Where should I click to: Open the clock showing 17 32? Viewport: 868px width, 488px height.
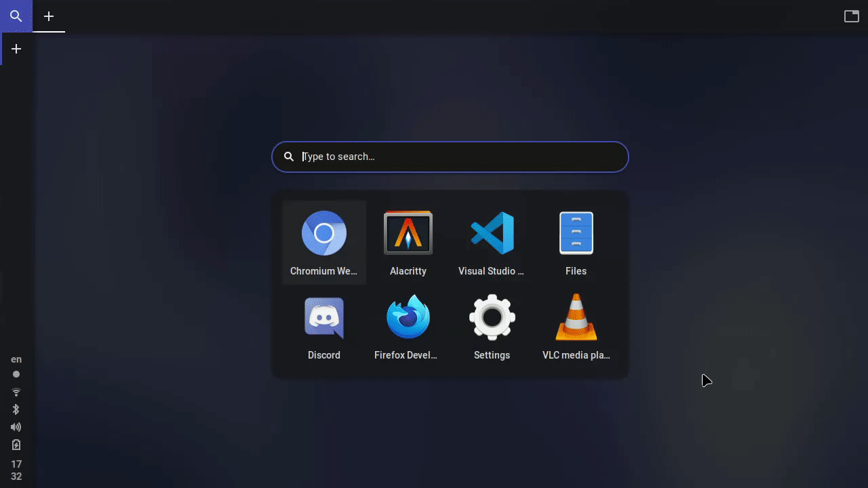click(16, 470)
